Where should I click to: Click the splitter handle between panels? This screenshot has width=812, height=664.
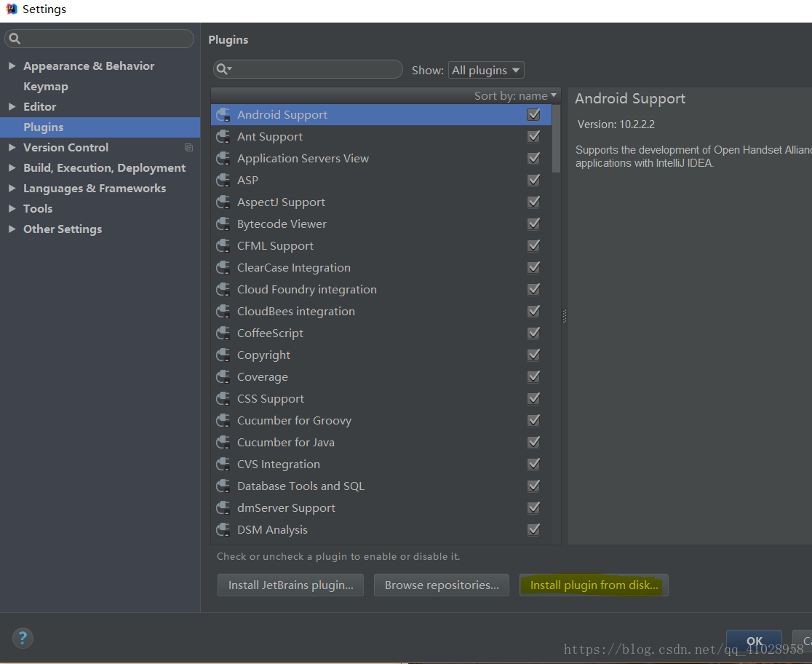[x=565, y=316]
